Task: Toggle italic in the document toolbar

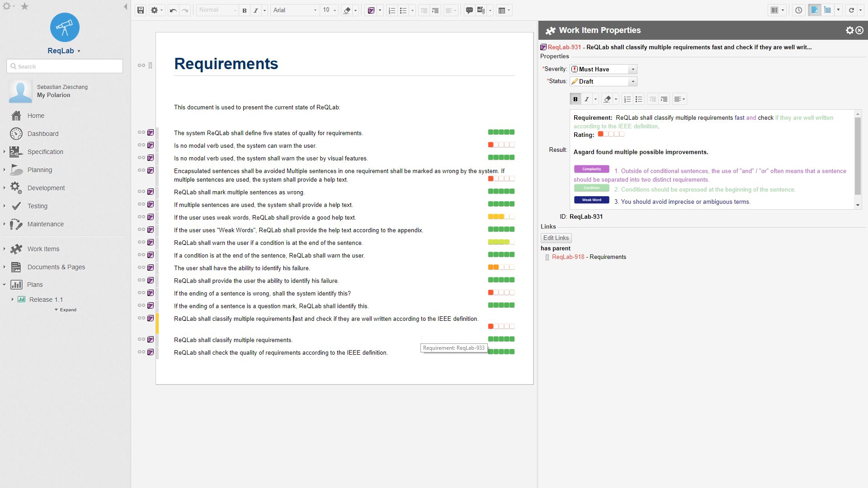Action: 256,10
